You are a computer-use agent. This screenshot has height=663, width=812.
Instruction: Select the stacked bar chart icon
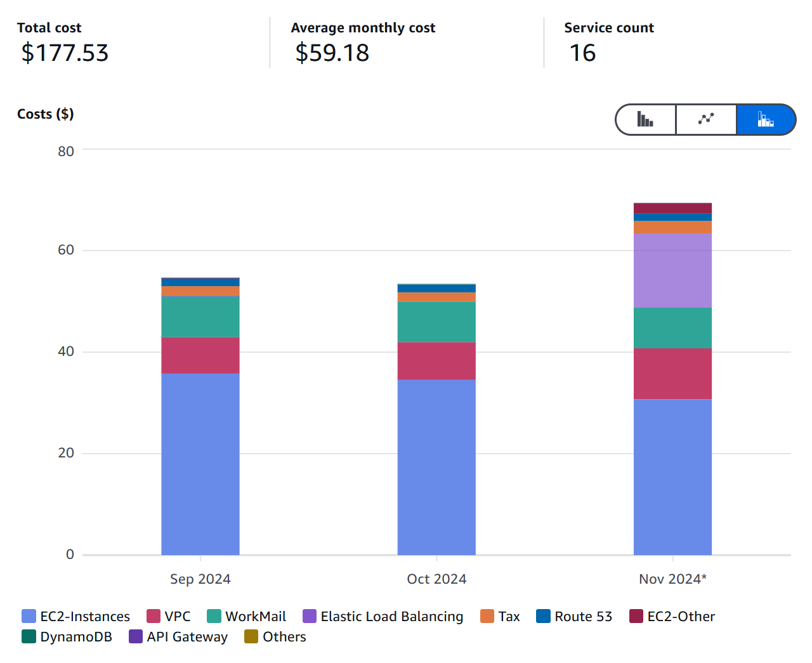tap(766, 119)
